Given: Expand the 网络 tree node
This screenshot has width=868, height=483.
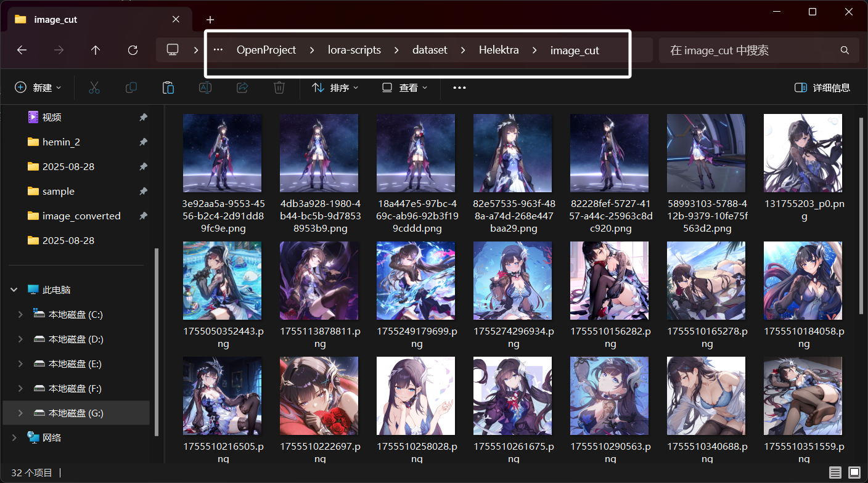Looking at the screenshot, I should coord(15,437).
